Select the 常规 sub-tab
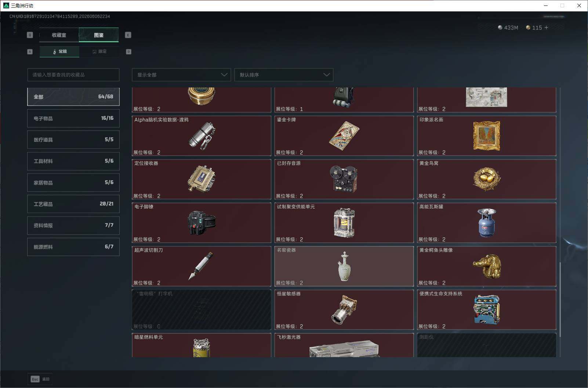 click(59, 51)
